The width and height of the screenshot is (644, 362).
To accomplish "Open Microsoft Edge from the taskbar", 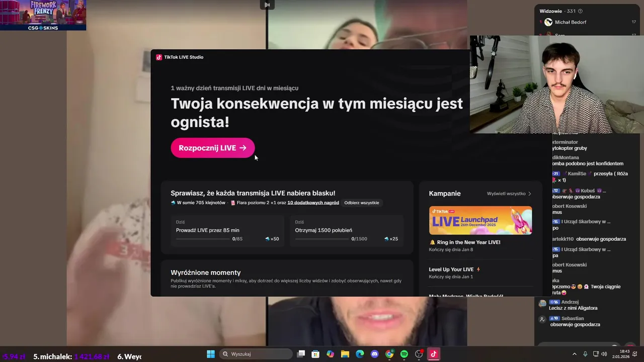I will 360,354.
